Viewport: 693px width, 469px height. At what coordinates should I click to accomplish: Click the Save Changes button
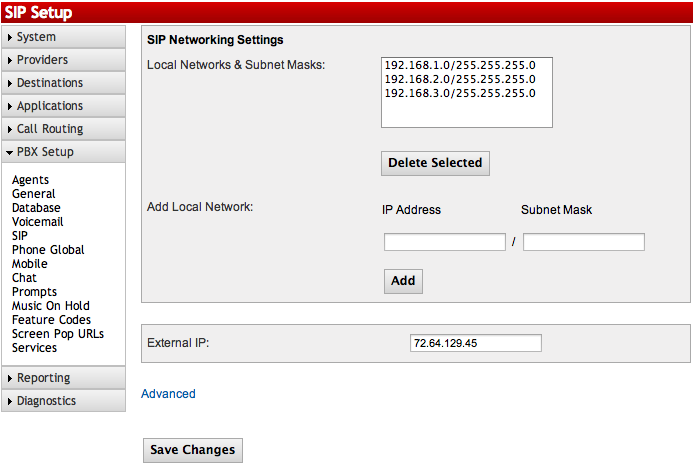pos(193,450)
